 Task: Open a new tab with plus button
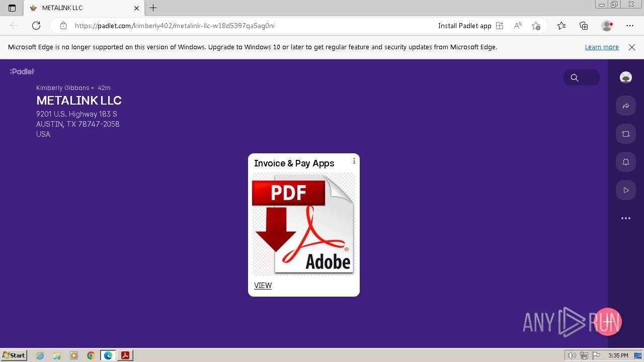[x=153, y=8]
